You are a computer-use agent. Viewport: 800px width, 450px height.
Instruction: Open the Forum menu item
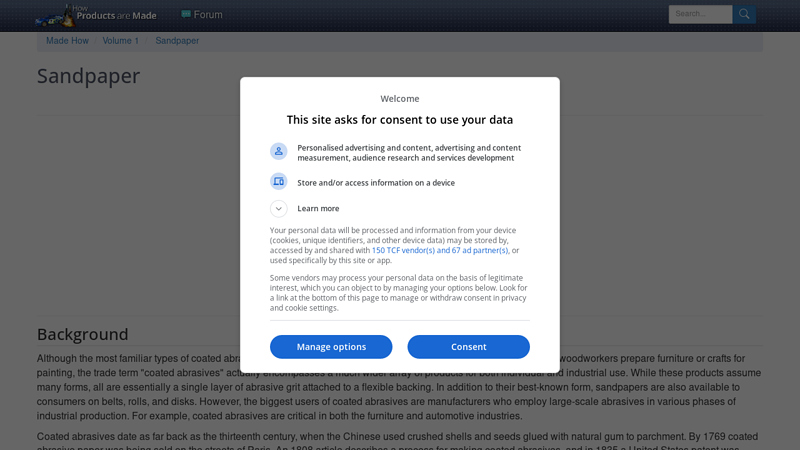(202, 15)
